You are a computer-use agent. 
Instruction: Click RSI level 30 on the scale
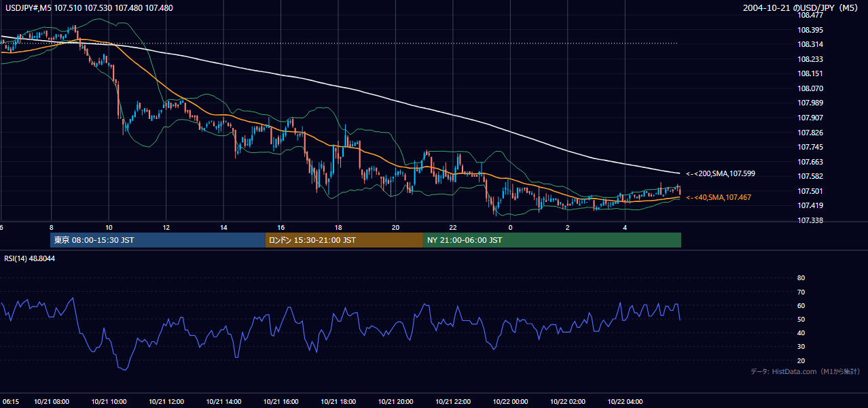801,346
